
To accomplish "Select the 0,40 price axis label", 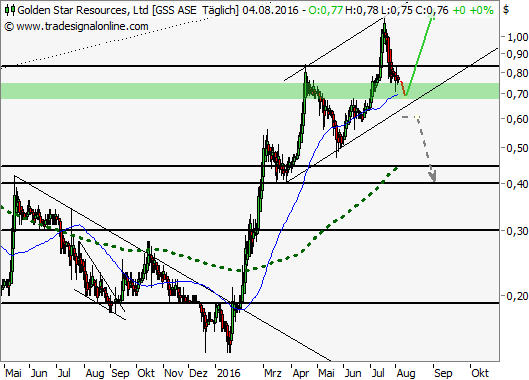I will (518, 184).
